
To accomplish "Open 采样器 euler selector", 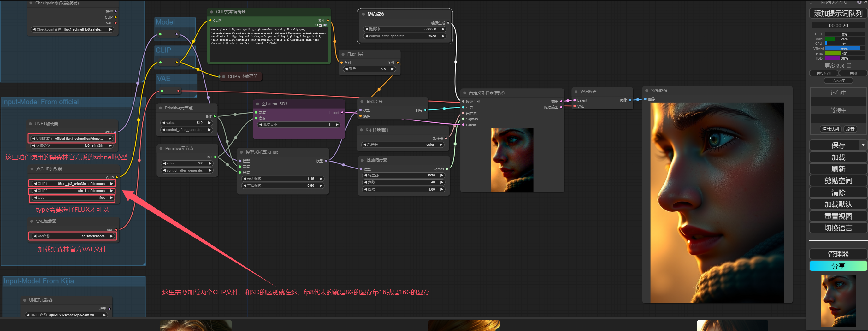I will click(x=403, y=145).
